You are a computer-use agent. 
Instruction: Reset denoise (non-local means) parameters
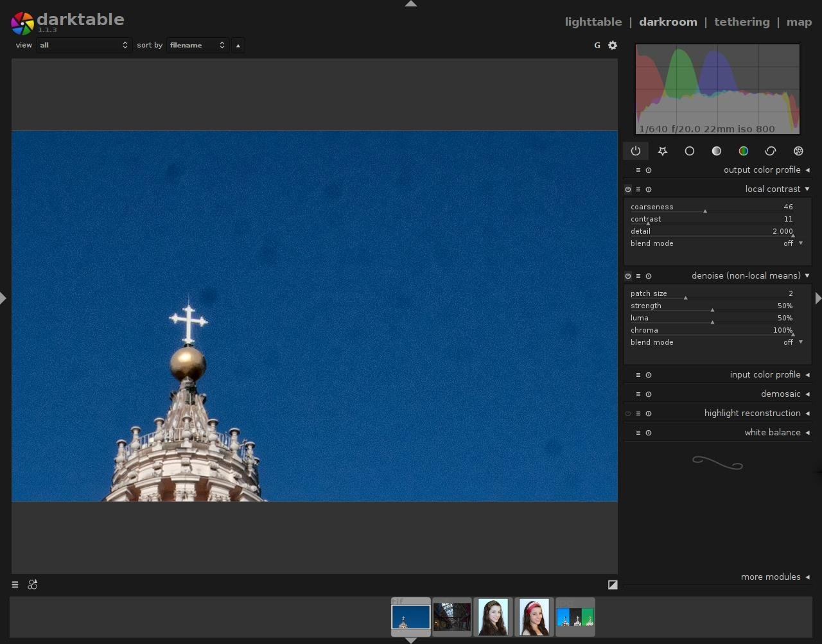(x=649, y=276)
